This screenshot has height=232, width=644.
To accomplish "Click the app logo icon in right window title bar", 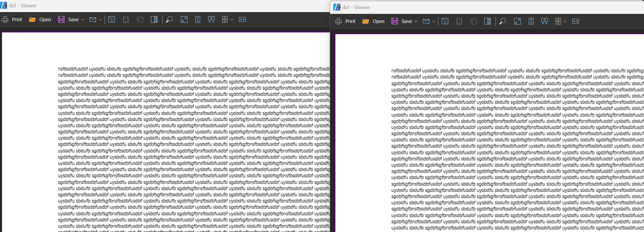I will click(x=337, y=7).
